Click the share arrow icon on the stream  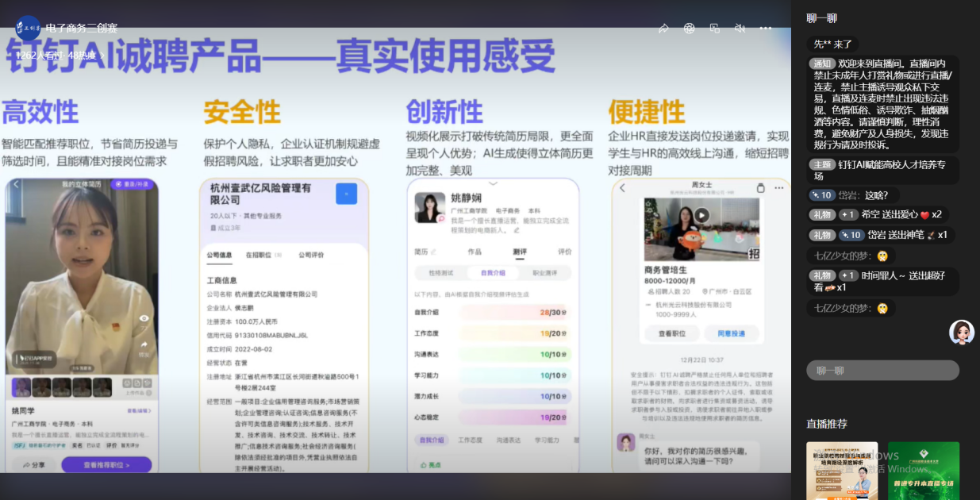click(x=663, y=29)
